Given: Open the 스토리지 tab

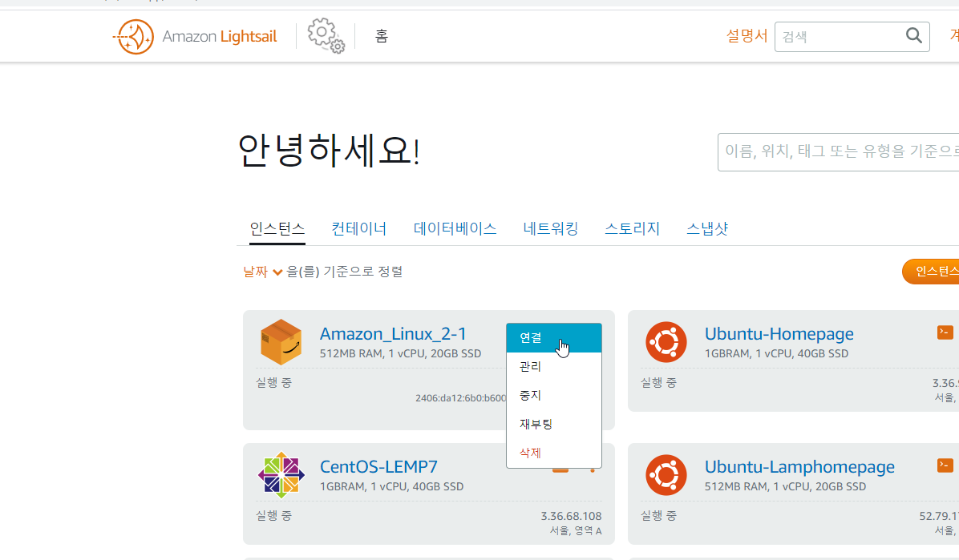Looking at the screenshot, I should point(633,228).
